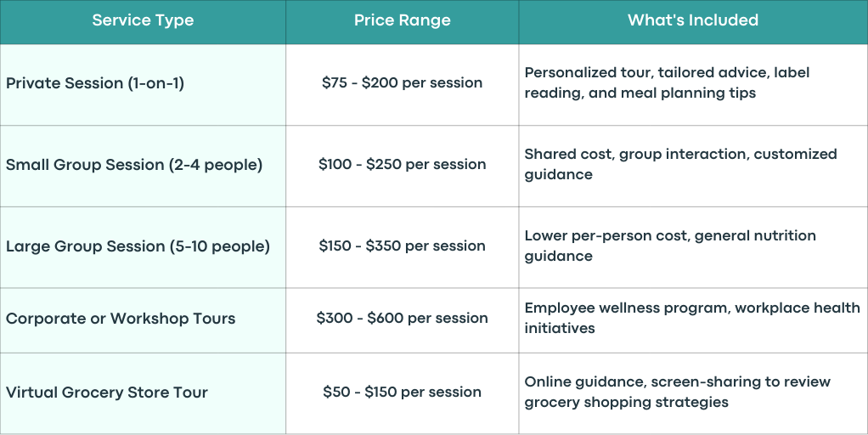Image resolution: width=868 pixels, height=435 pixels.
Task: Click the Price Range column header
Action: (403, 22)
